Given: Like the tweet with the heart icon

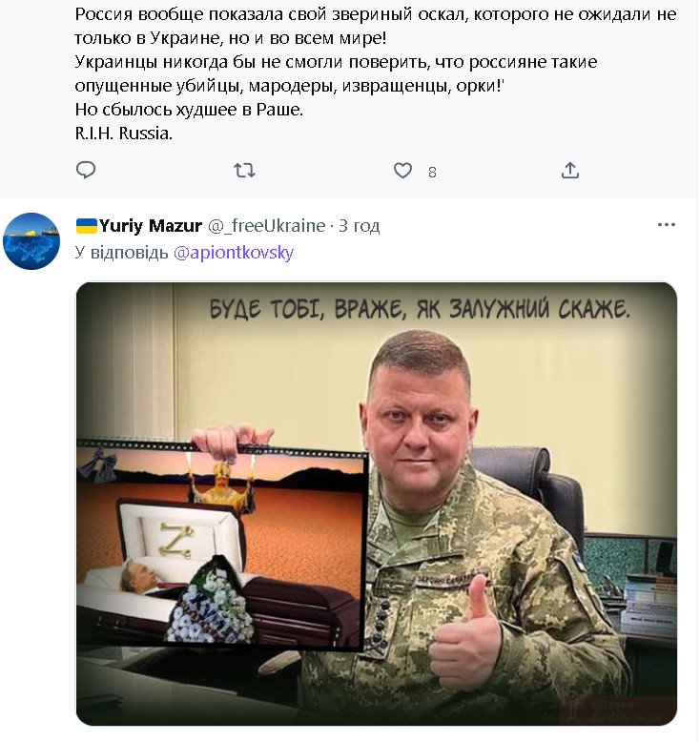Looking at the screenshot, I should point(402,171).
